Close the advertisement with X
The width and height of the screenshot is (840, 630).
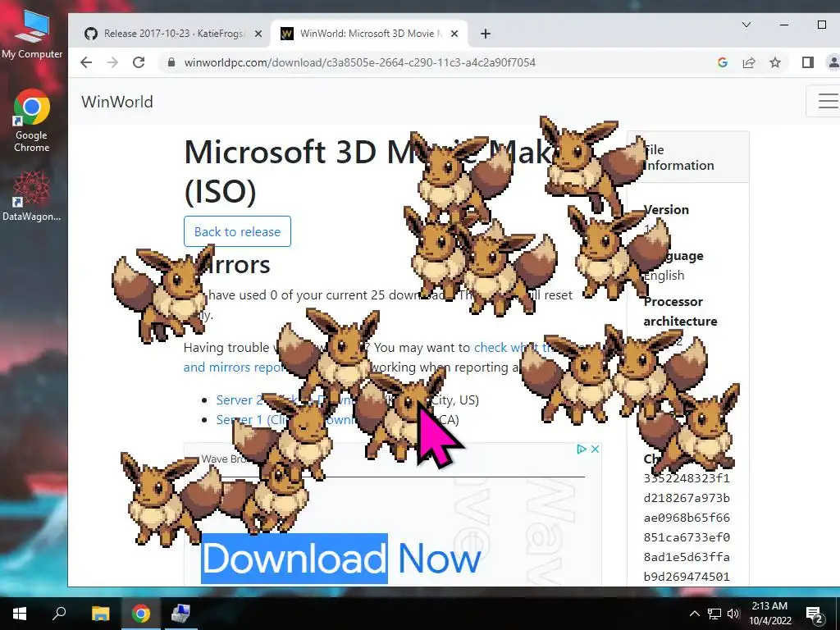[x=595, y=450]
